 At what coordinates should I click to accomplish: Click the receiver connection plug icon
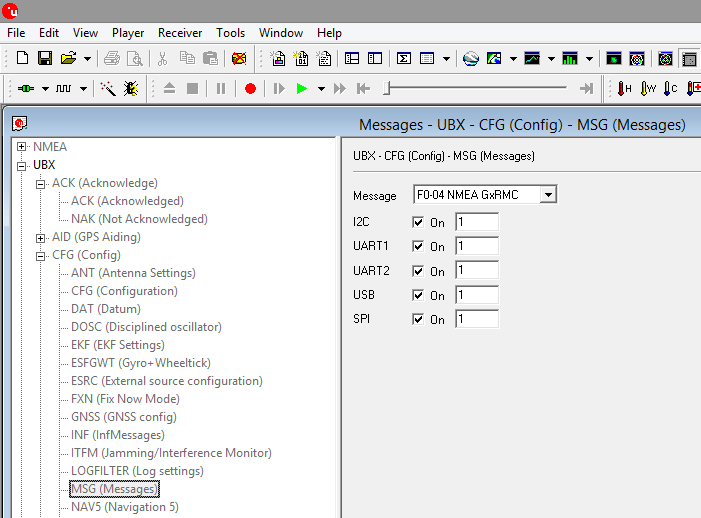(25, 89)
